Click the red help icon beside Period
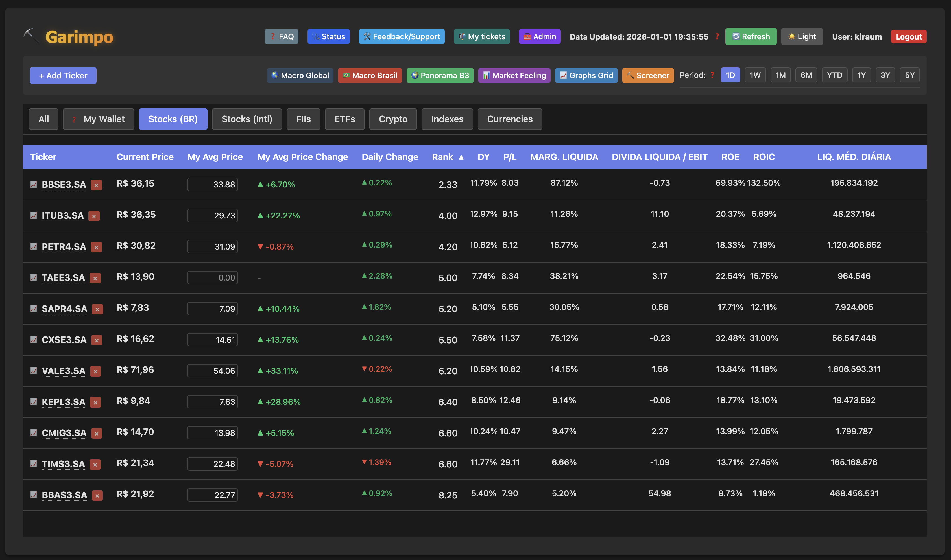Viewport: 951px width, 560px height. (712, 75)
